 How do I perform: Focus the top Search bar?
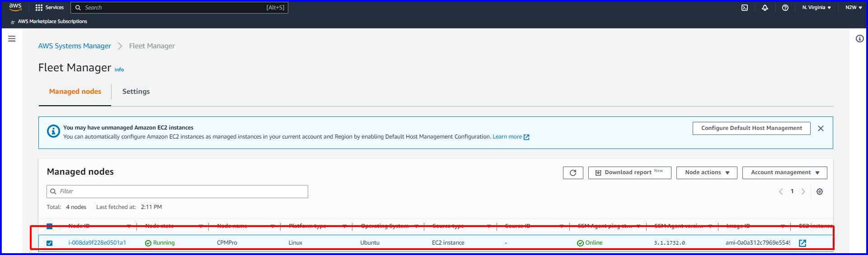point(179,8)
